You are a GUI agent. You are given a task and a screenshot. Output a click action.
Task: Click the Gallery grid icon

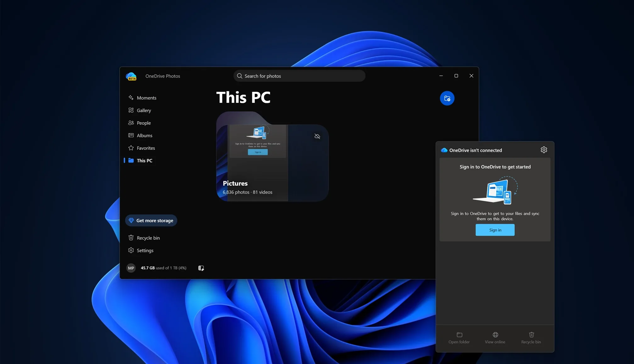(x=131, y=110)
